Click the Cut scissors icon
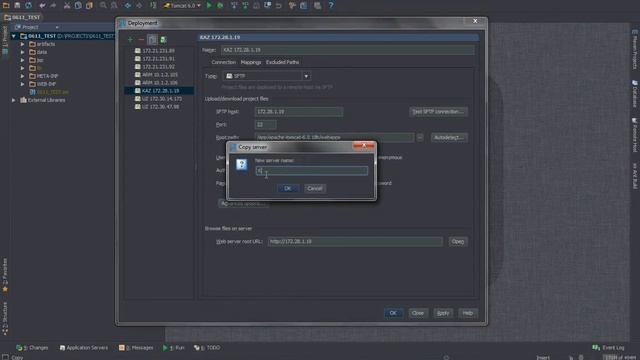The width and height of the screenshot is (640, 360). (67, 5)
